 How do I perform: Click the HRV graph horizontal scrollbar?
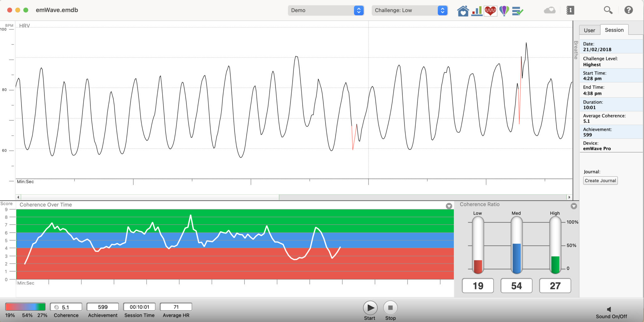coord(423,197)
